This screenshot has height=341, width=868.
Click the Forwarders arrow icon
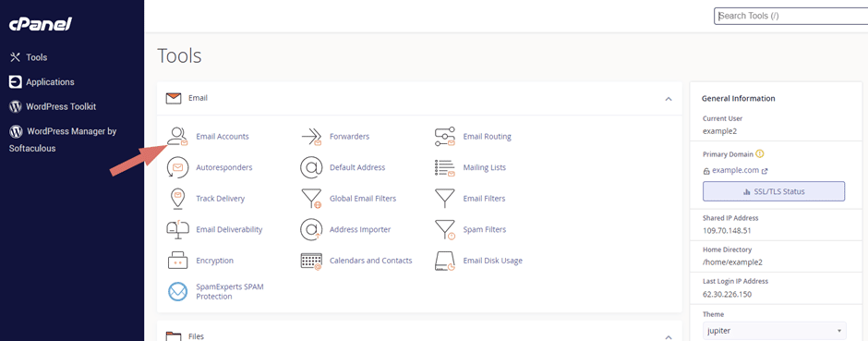pyautogui.click(x=311, y=136)
